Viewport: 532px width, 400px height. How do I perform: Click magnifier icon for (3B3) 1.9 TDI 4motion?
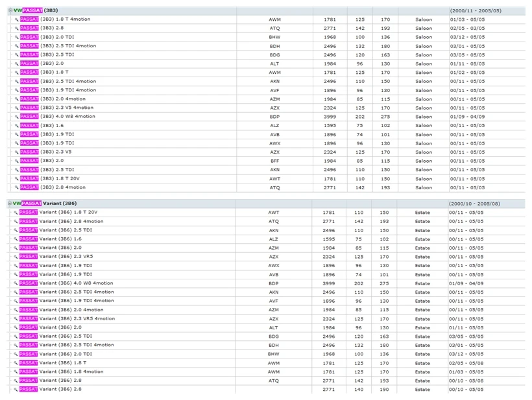click(16, 90)
